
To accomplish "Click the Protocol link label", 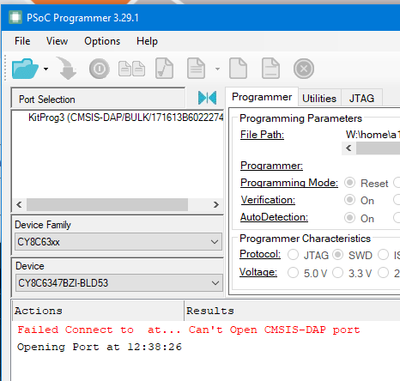I will (x=260, y=254).
